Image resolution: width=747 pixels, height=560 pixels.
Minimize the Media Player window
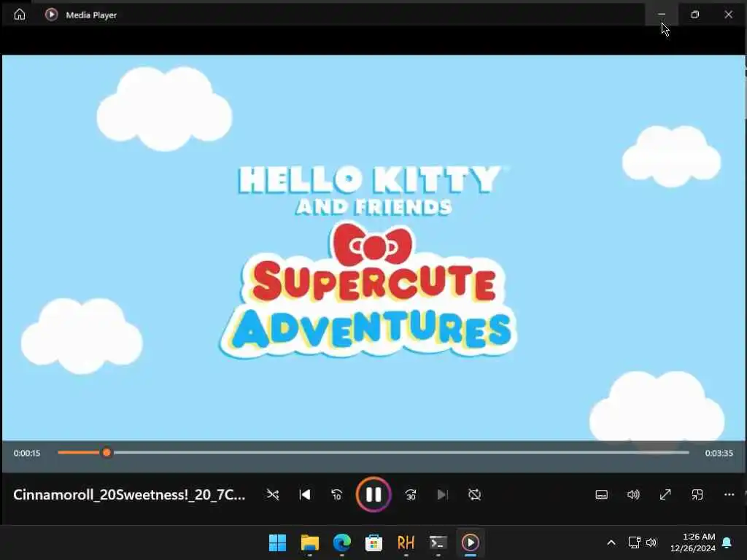click(x=662, y=15)
